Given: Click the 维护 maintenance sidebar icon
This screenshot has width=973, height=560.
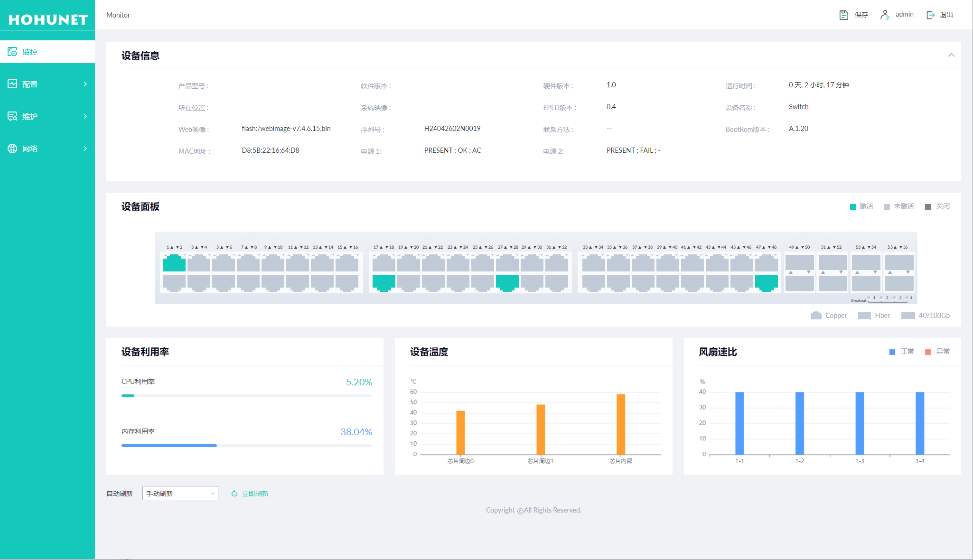Looking at the screenshot, I should click(x=12, y=116).
